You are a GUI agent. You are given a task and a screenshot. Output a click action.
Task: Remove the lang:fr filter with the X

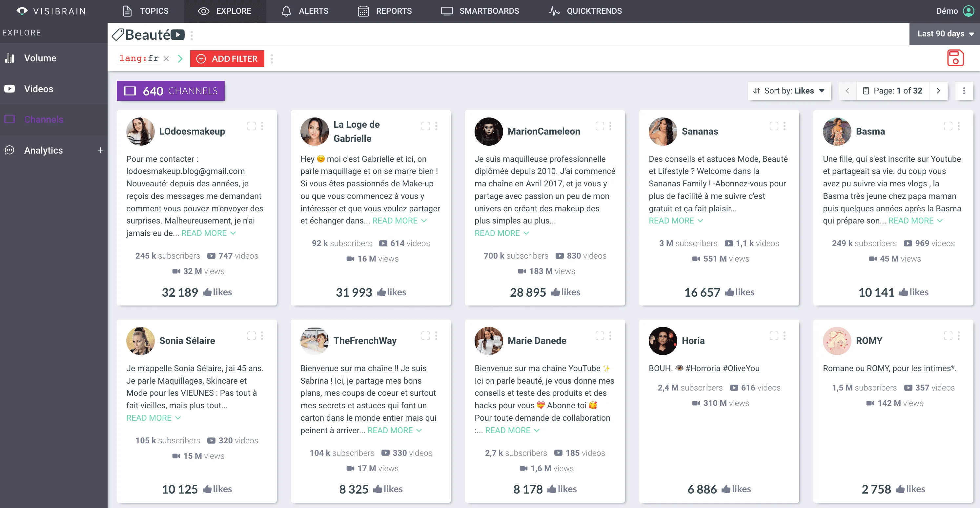pyautogui.click(x=166, y=58)
